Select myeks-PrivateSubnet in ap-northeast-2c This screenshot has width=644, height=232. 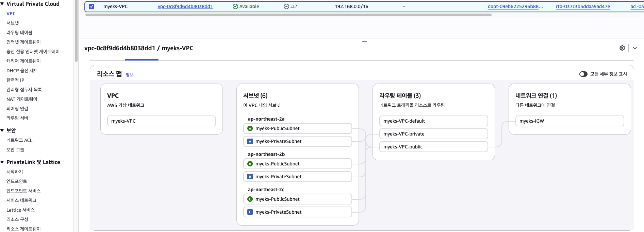(x=298, y=212)
